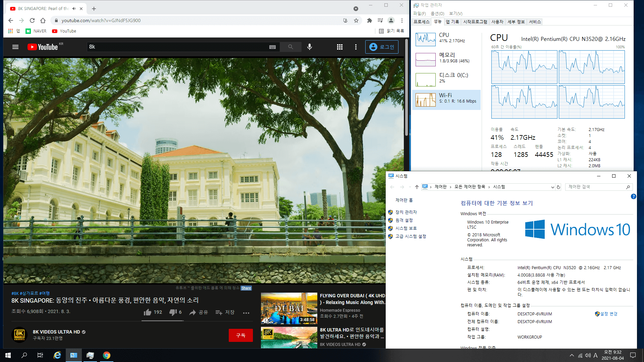Open Chrome extensions puzzle icon
Viewport: 644px width, 362px height.
tap(370, 20)
